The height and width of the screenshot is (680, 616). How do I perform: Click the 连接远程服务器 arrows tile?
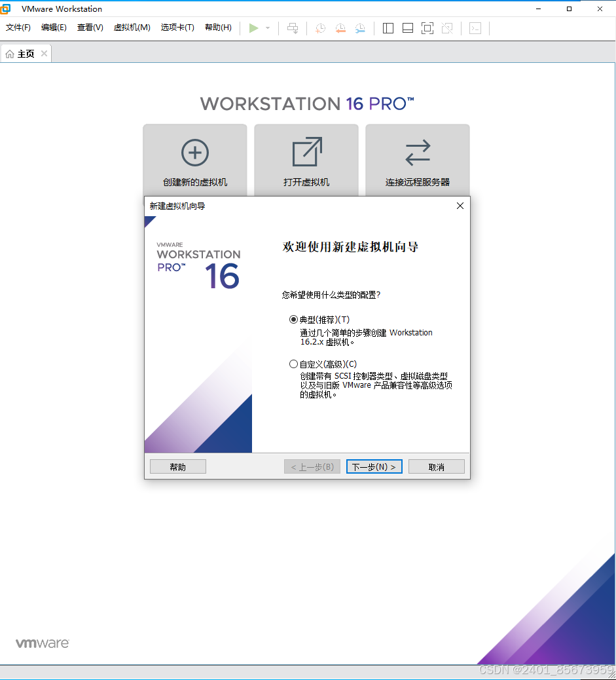pos(418,161)
